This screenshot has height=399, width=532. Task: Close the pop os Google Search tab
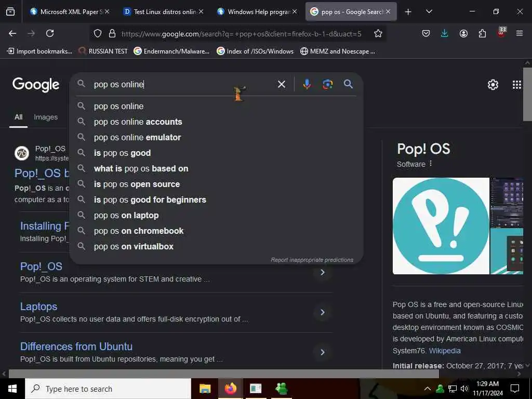(388, 11)
